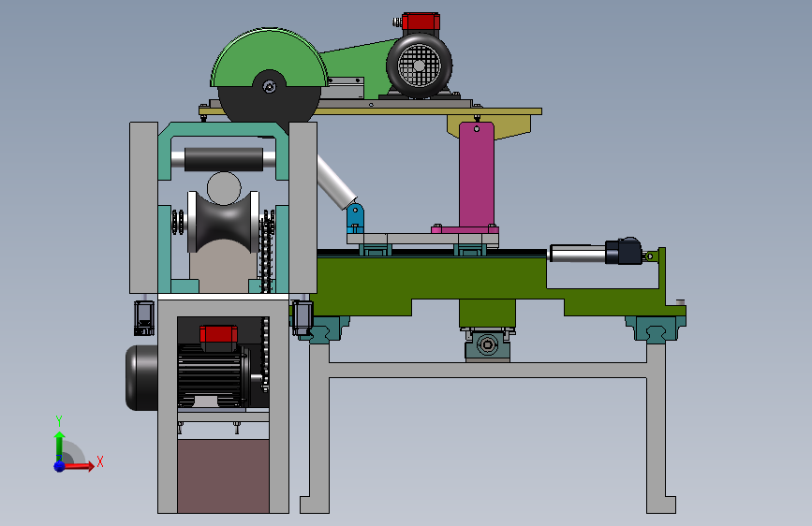This screenshot has height=526, width=812.
Task: Select the top motor's grilled fan cover
Action: point(419,65)
